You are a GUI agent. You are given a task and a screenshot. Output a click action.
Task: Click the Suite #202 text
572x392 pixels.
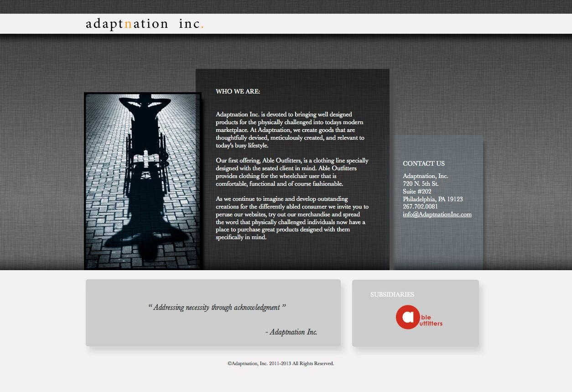[x=417, y=191]
